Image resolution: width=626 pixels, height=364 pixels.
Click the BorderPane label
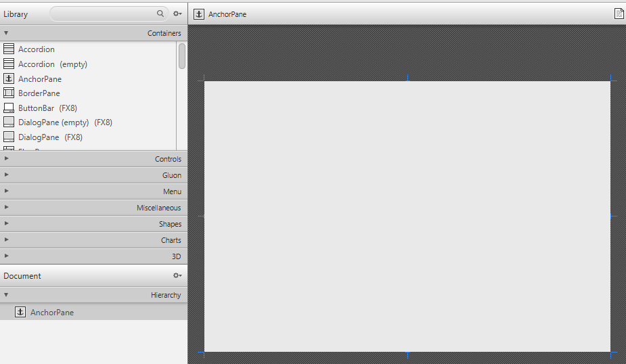pos(39,93)
